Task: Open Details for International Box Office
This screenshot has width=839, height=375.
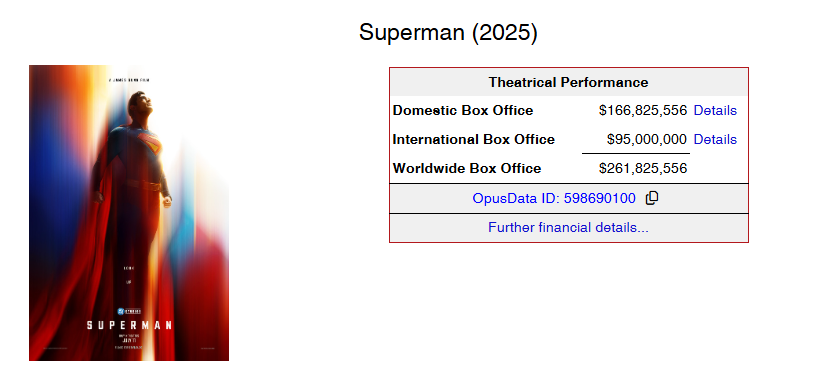Action: (715, 140)
